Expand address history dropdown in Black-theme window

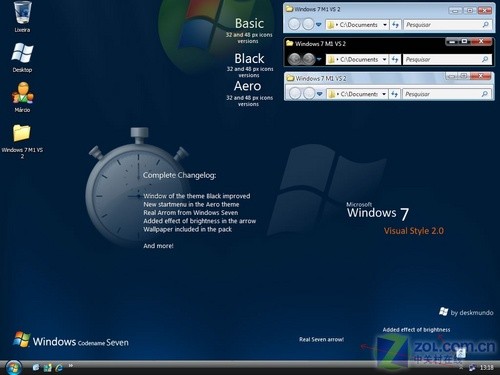click(x=384, y=59)
